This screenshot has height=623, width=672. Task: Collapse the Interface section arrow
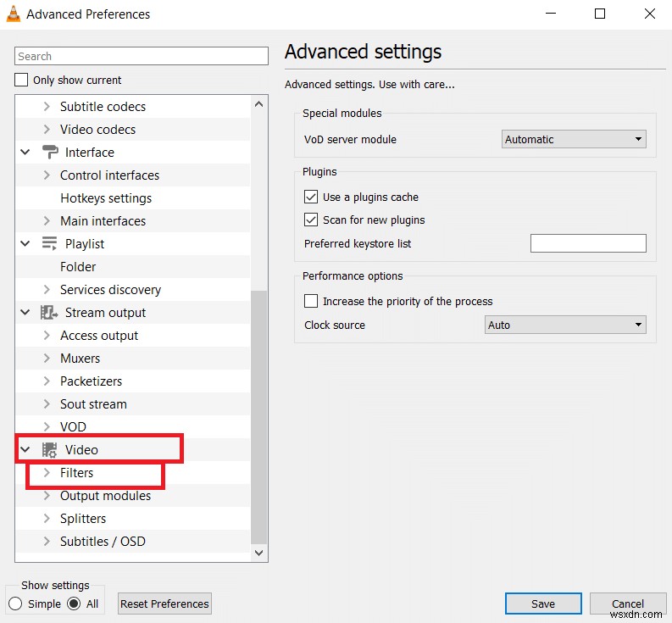coord(25,153)
